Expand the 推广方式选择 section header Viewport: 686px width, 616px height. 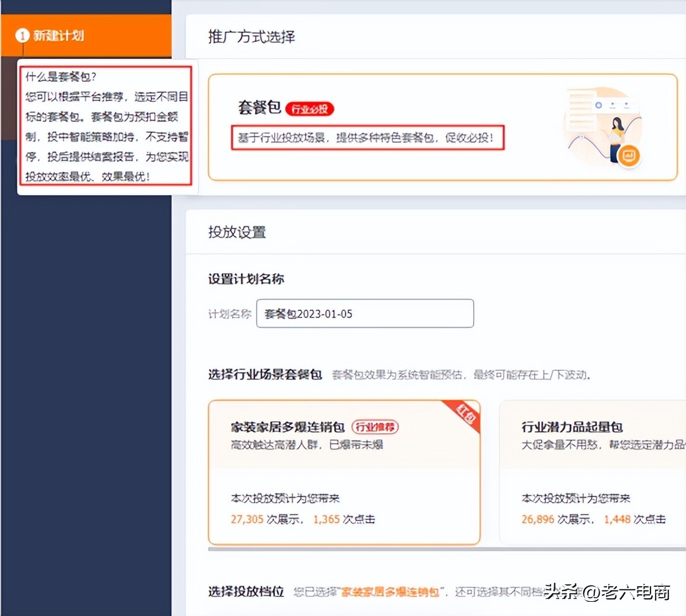251,37
